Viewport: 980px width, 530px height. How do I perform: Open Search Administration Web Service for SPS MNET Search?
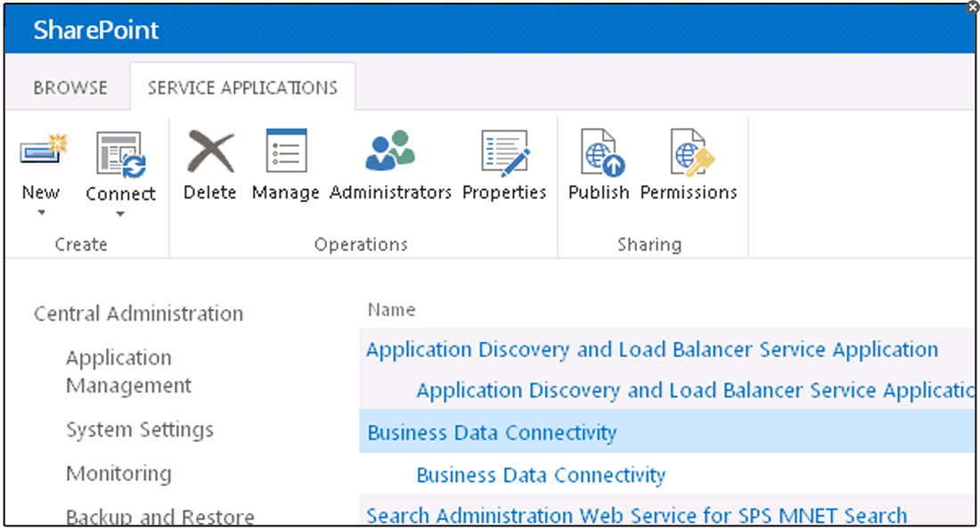point(636,516)
